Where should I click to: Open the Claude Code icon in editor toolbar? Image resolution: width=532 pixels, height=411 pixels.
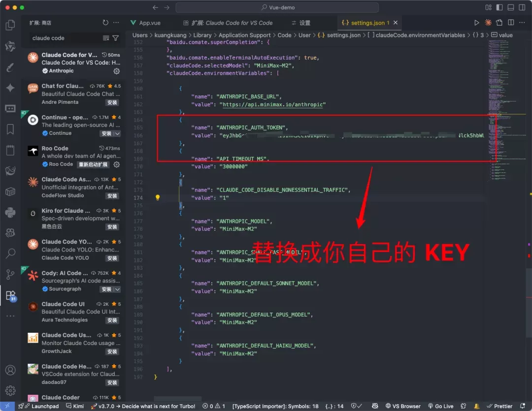click(x=488, y=23)
